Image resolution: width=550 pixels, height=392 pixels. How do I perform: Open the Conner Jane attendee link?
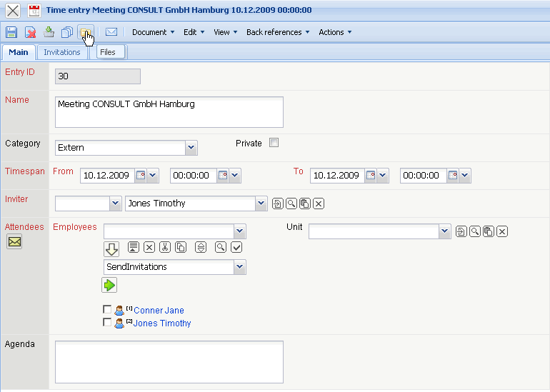pyautogui.click(x=159, y=311)
